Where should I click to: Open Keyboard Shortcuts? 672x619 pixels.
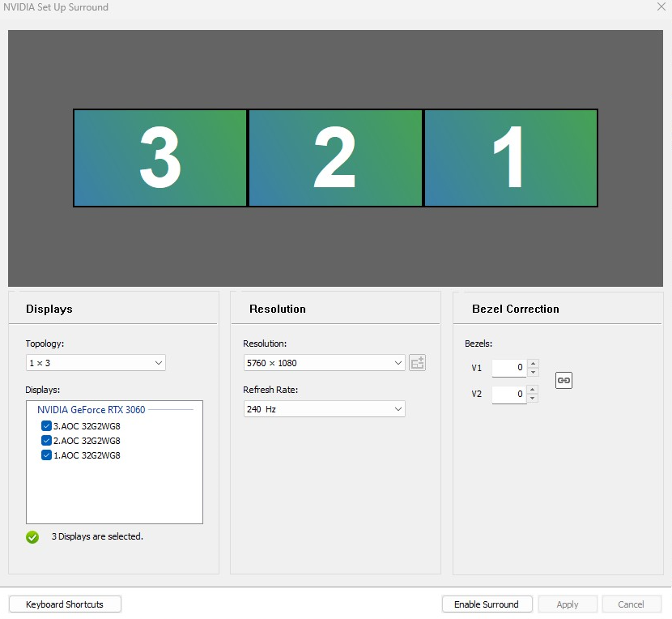(65, 604)
